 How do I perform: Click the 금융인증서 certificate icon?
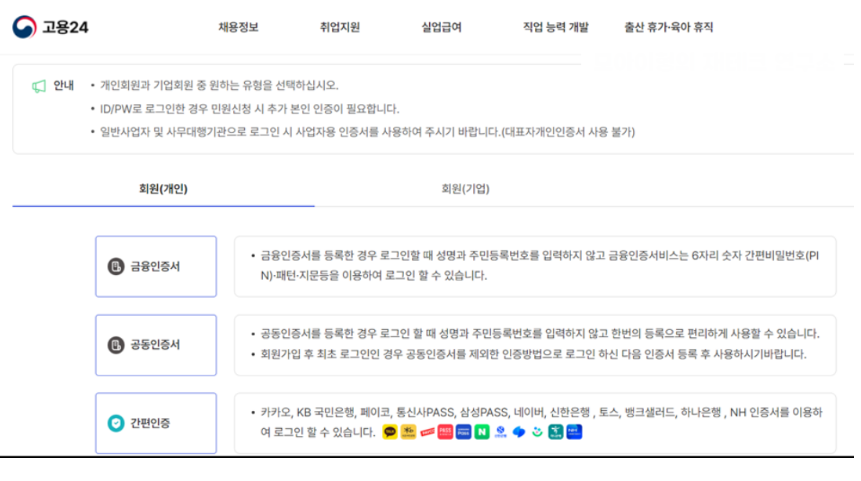coord(116,266)
